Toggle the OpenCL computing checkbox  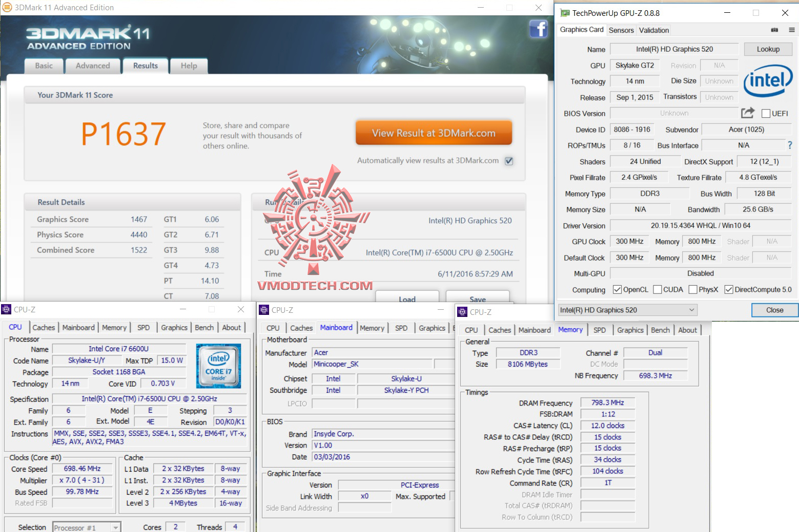tap(617, 290)
